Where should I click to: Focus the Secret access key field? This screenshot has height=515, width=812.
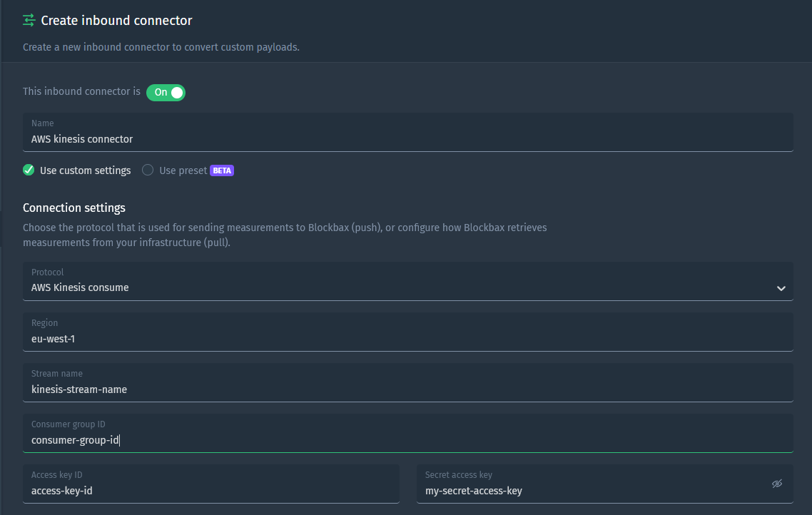tap(605, 484)
